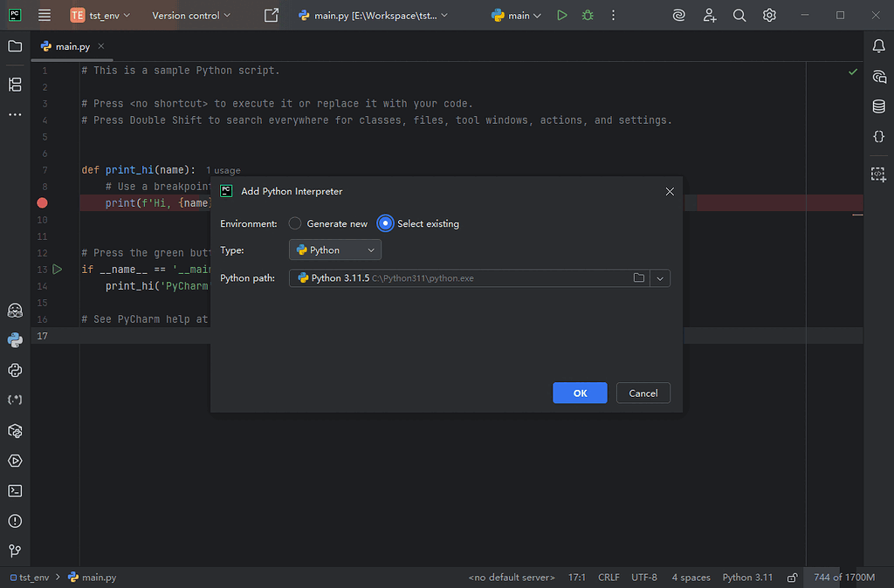
Task: Click the memory indicator 744 of 1700M
Action: [x=844, y=578]
